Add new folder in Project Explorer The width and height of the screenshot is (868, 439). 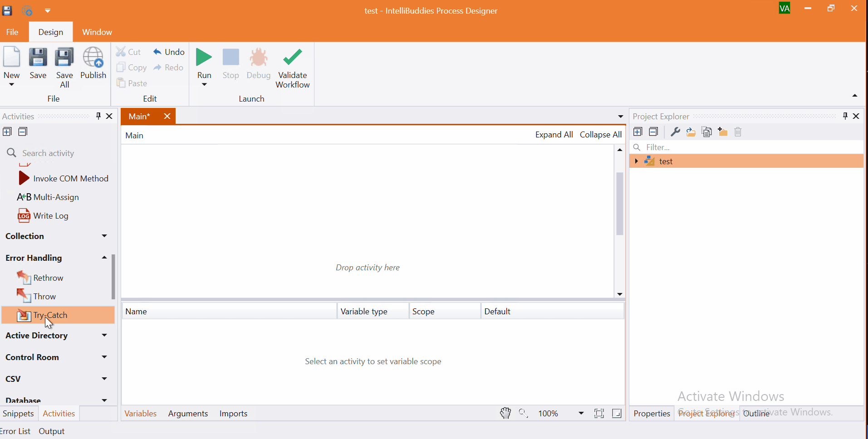722,132
